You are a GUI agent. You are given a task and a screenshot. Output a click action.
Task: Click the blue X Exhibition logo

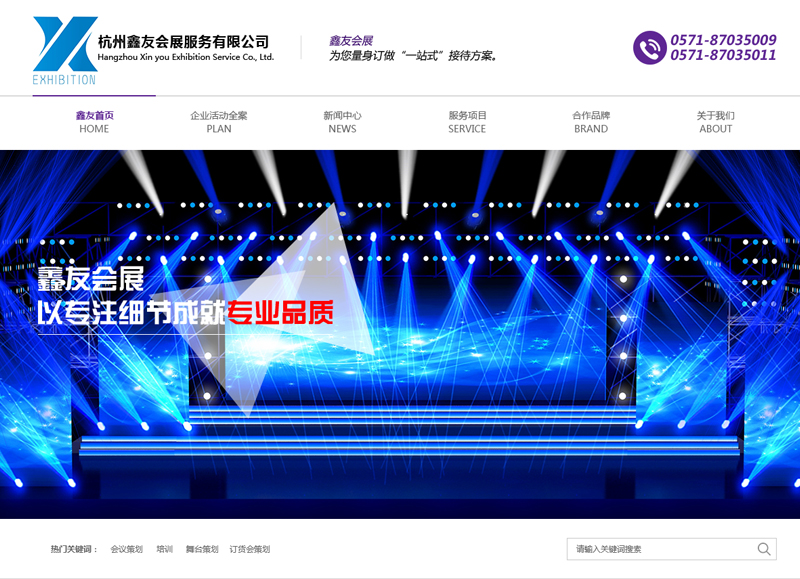point(65,48)
